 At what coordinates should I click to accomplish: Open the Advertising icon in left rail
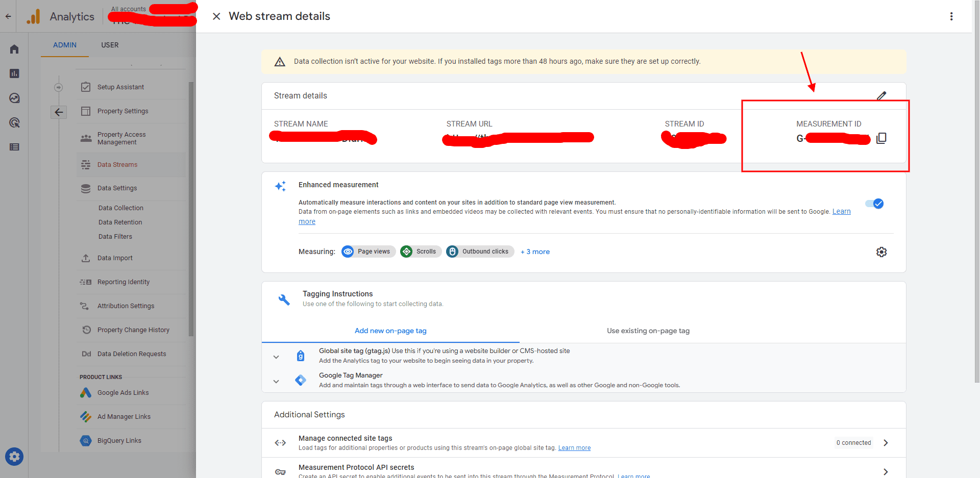pos(14,122)
